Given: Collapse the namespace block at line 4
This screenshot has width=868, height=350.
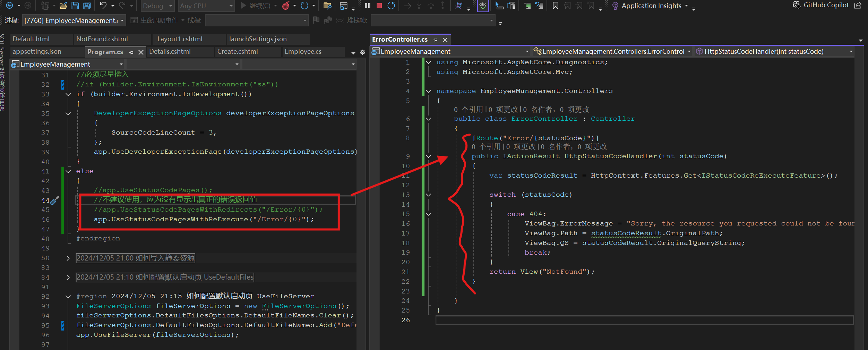Looking at the screenshot, I should [429, 91].
